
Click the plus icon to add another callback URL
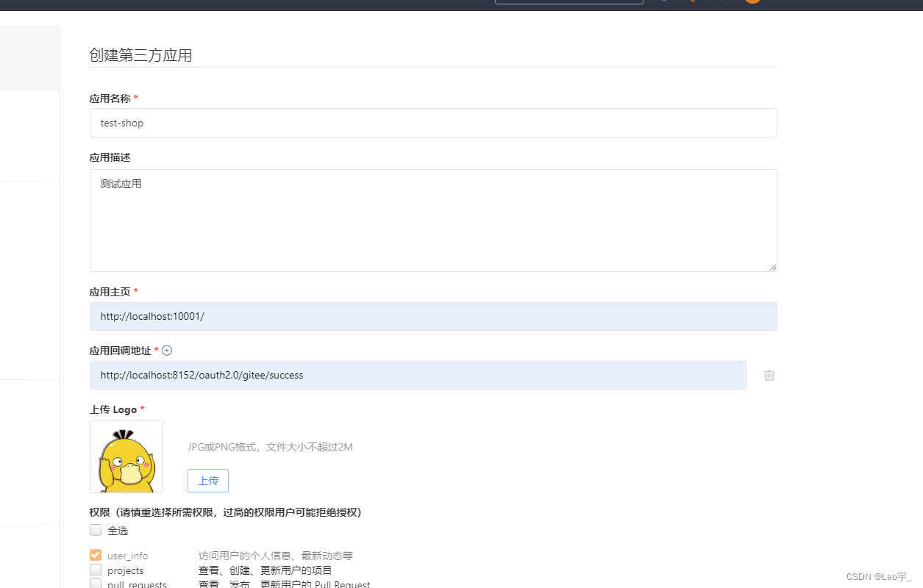[167, 351]
